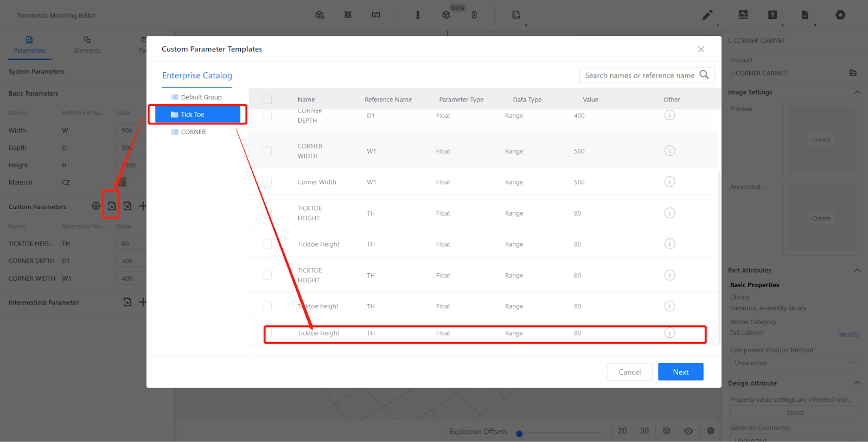The width and height of the screenshot is (868, 442).
Task: Adjust the Explosion Offsets slider handle
Action: coord(519,433)
